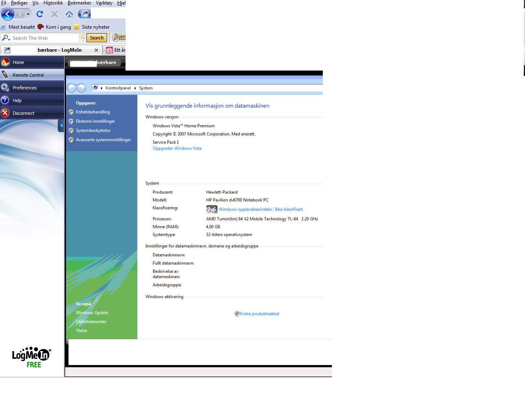This screenshot has width=525, height=420.
Task: Select the bærbare - LogMeIn tab
Action: pos(51,50)
